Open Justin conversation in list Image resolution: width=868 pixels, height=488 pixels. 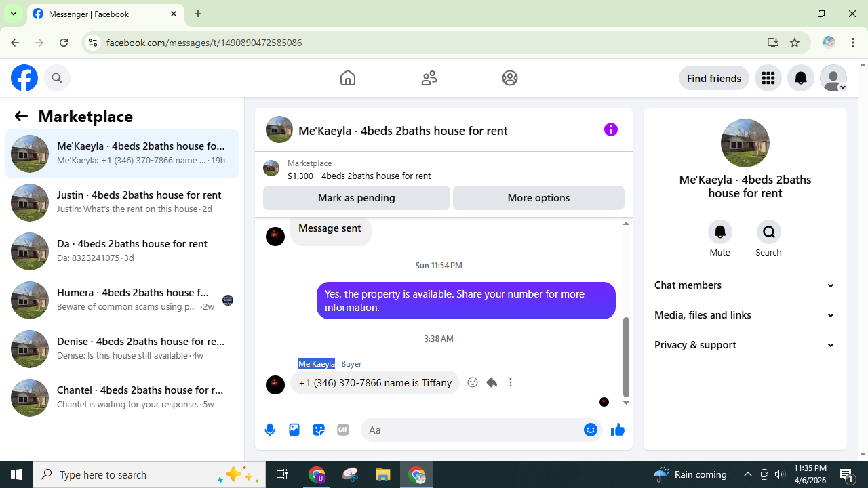tap(122, 203)
